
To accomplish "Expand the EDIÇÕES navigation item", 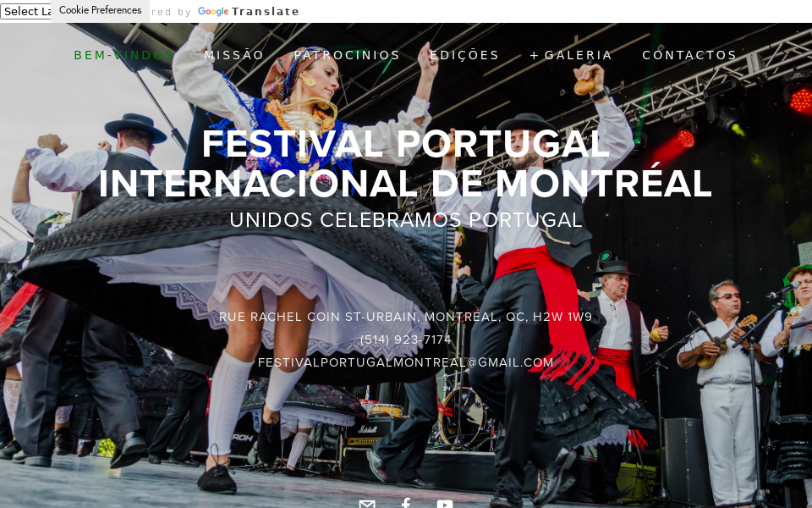I will click(464, 55).
